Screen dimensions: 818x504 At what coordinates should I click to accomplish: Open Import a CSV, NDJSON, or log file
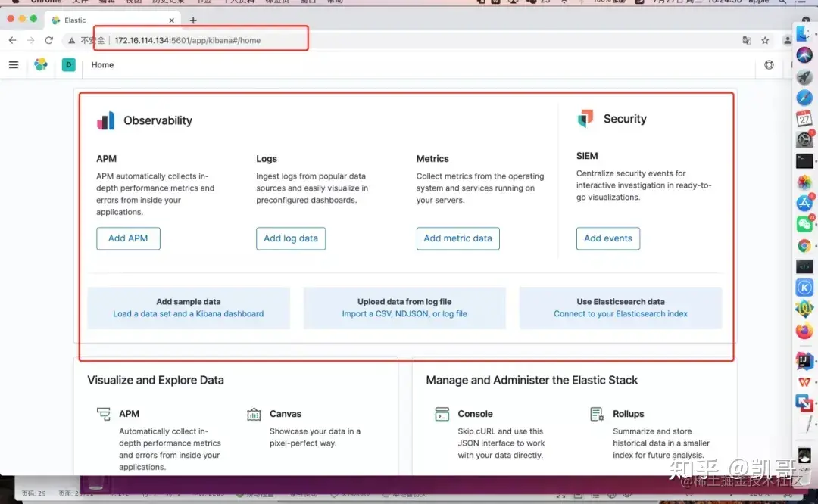(x=404, y=314)
